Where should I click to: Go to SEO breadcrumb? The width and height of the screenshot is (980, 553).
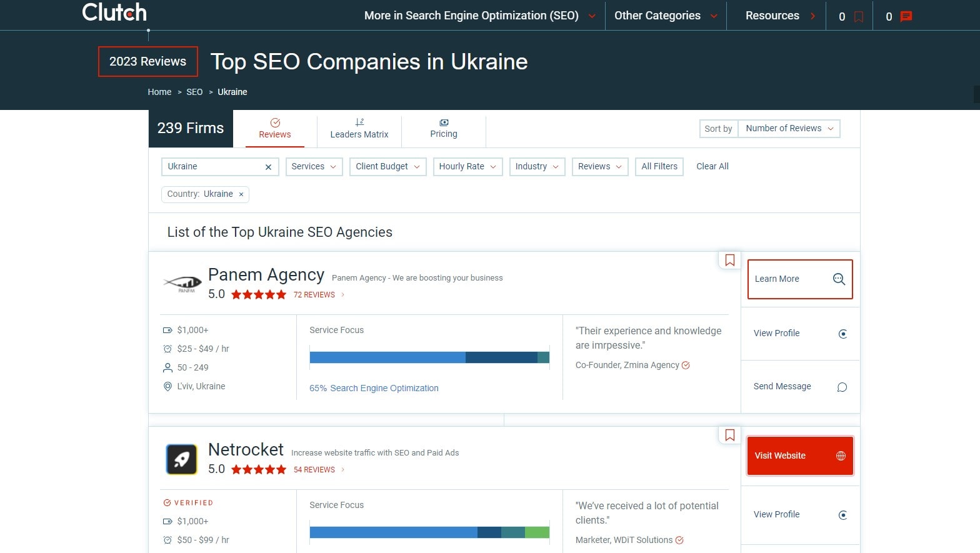(x=194, y=92)
